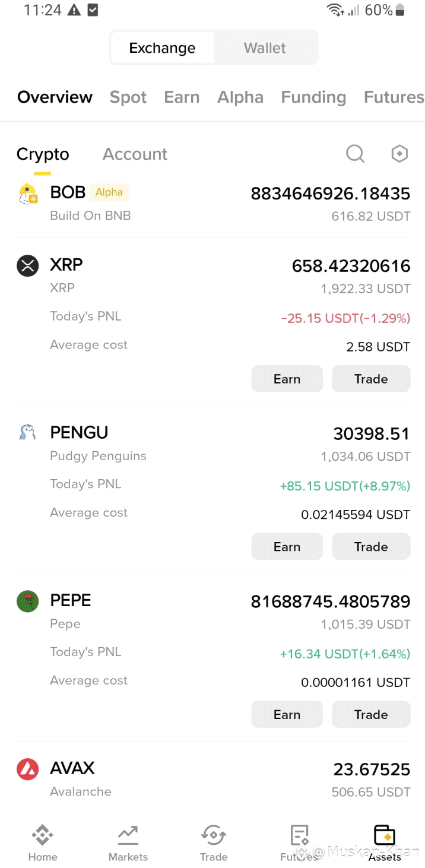Select the Account balance toggle
The image size is (425, 868).
click(x=135, y=154)
